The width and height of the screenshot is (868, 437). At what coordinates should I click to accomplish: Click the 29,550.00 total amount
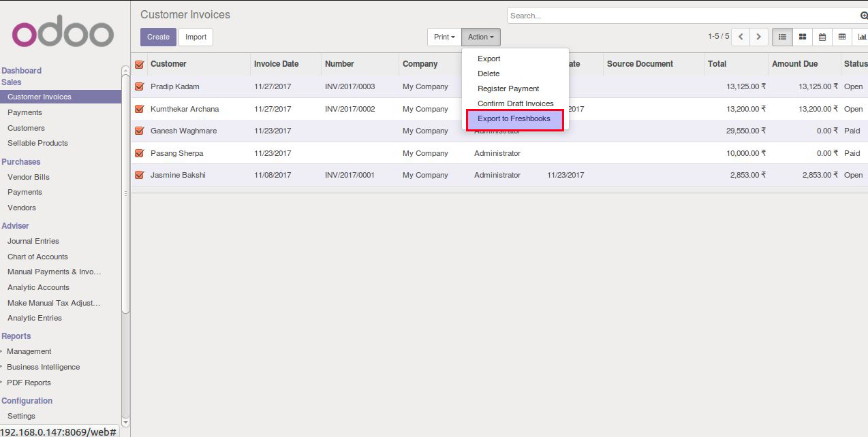pyautogui.click(x=746, y=131)
